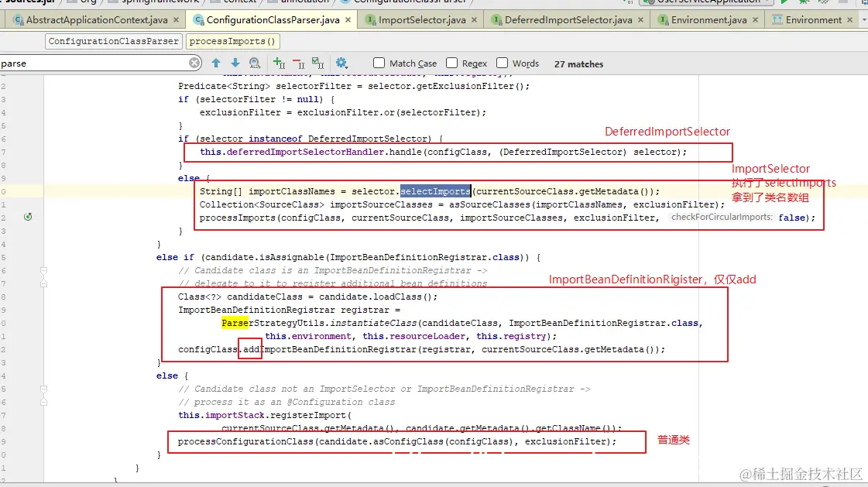Click the this.registry argument

pos(510,337)
